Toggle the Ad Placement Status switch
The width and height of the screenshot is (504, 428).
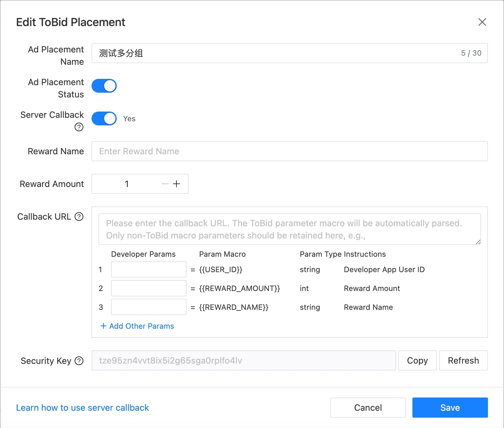pos(104,86)
